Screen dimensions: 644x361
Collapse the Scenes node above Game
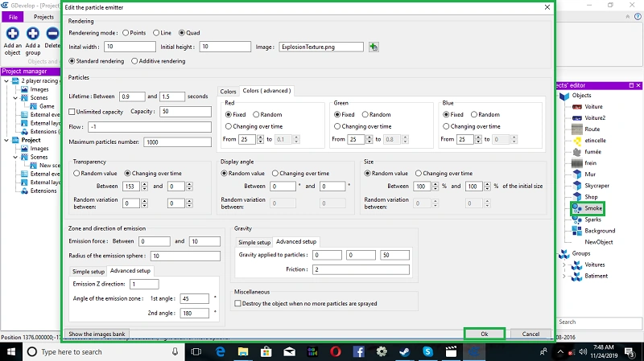15,97
